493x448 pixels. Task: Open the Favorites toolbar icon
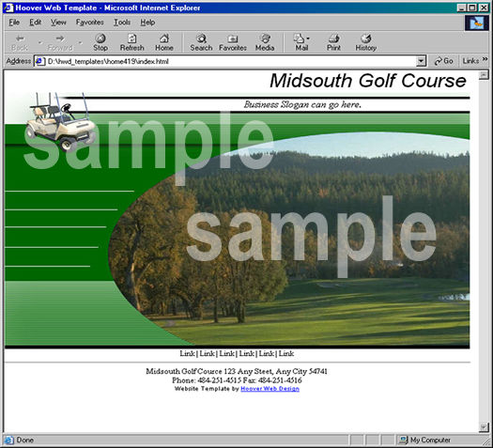coord(233,39)
